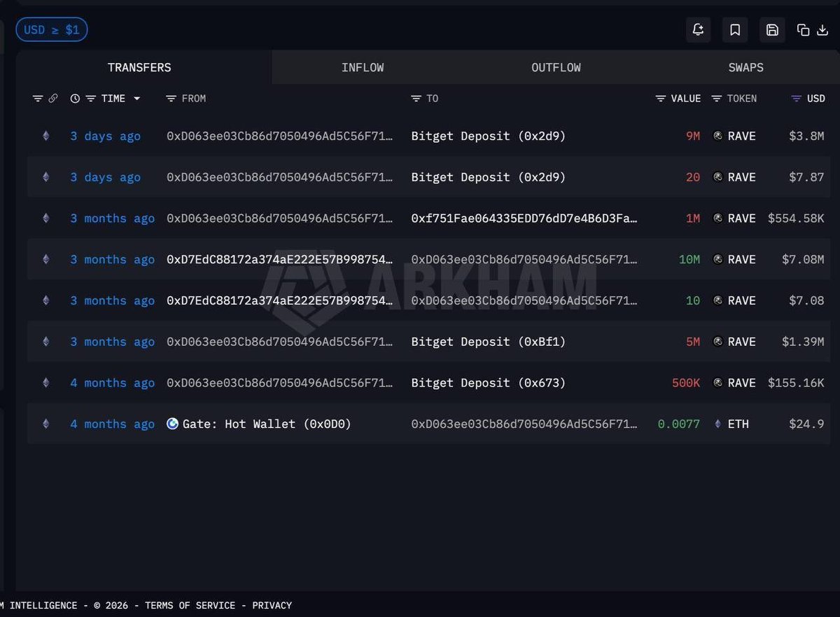This screenshot has height=617, width=840.
Task: Click the $554.58K USD amount
Action: tap(796, 219)
